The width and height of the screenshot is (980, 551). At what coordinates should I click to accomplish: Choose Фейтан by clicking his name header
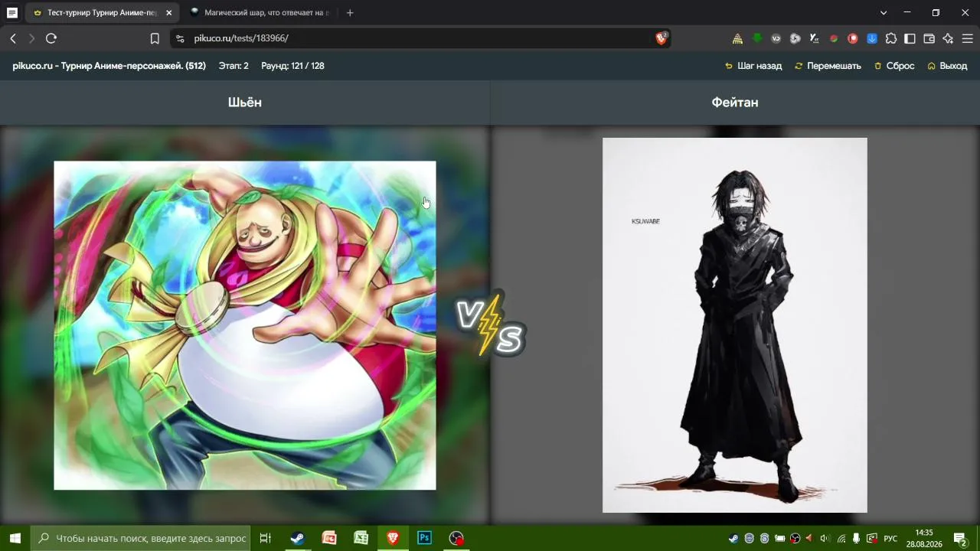[x=735, y=103]
